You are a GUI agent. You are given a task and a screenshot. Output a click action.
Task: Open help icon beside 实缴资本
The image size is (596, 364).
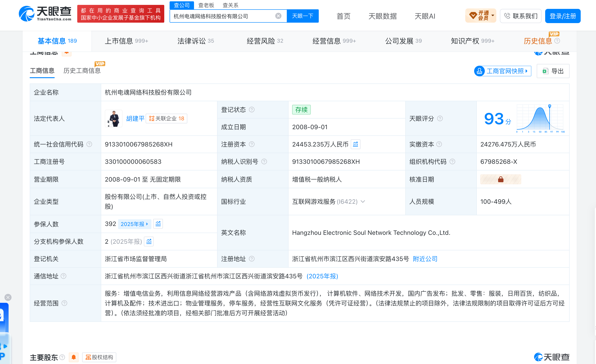click(x=439, y=144)
